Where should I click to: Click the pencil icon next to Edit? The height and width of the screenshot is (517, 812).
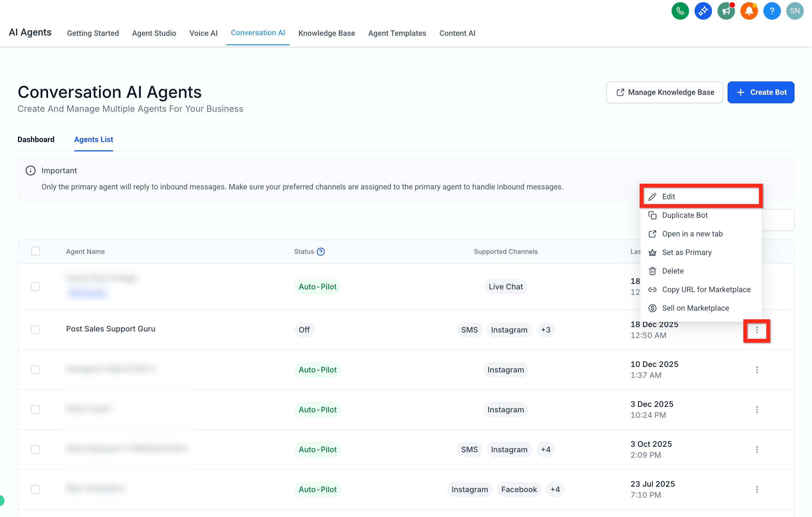click(x=652, y=197)
